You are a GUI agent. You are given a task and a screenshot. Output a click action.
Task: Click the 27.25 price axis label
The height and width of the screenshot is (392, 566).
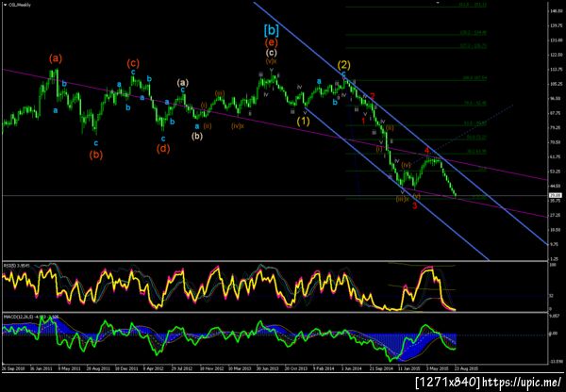[x=555, y=215]
